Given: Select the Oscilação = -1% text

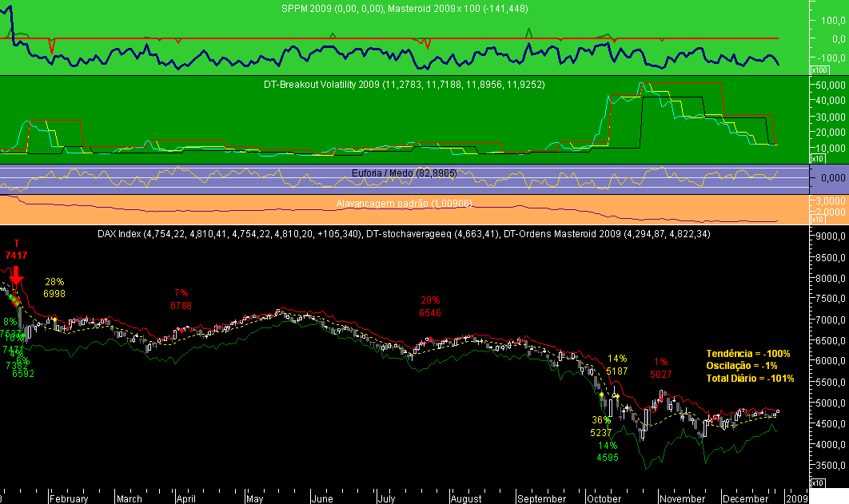Looking at the screenshot, I should [x=742, y=366].
